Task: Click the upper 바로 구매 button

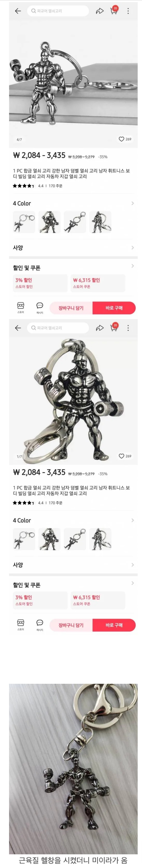Action: pyautogui.click(x=114, y=308)
